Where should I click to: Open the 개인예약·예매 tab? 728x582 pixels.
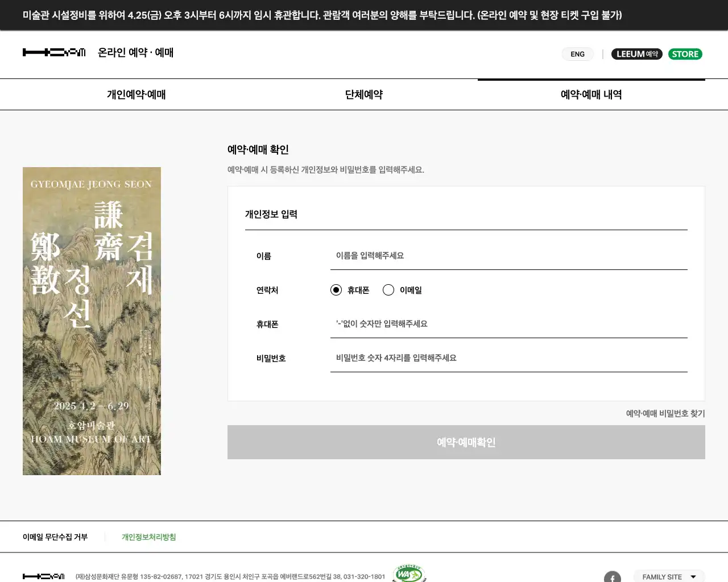[136, 94]
